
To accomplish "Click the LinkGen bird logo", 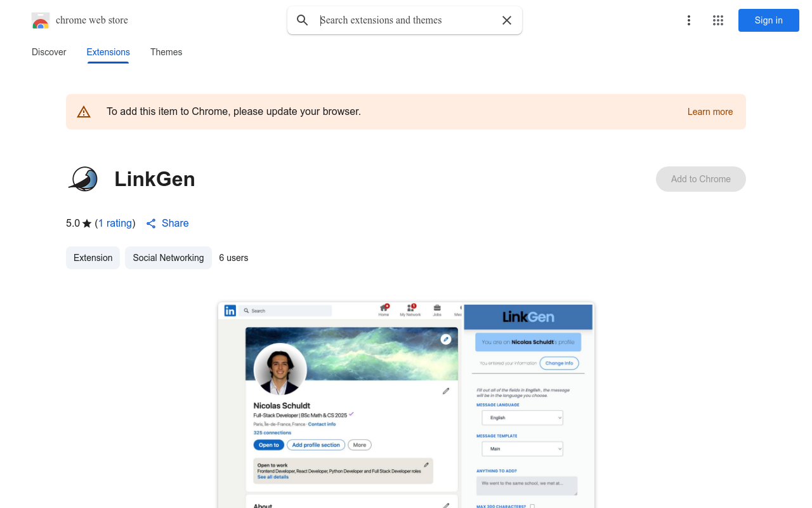I will coord(84,179).
